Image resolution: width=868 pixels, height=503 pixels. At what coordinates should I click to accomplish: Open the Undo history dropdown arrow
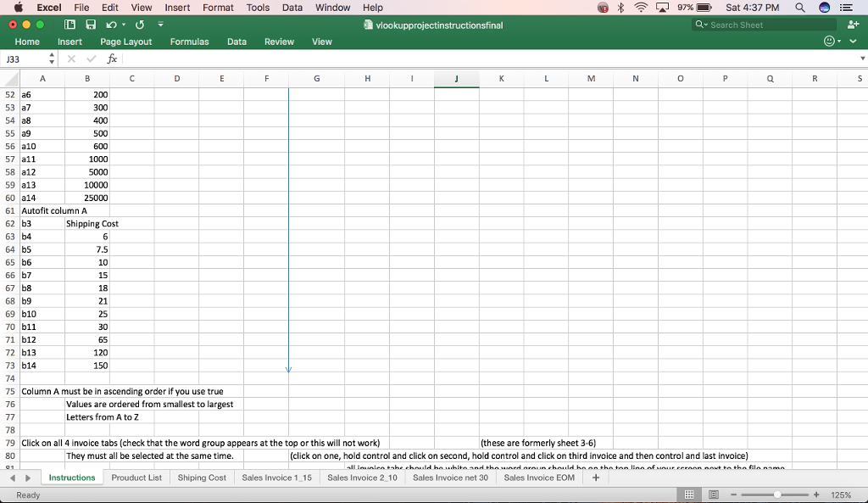click(123, 25)
